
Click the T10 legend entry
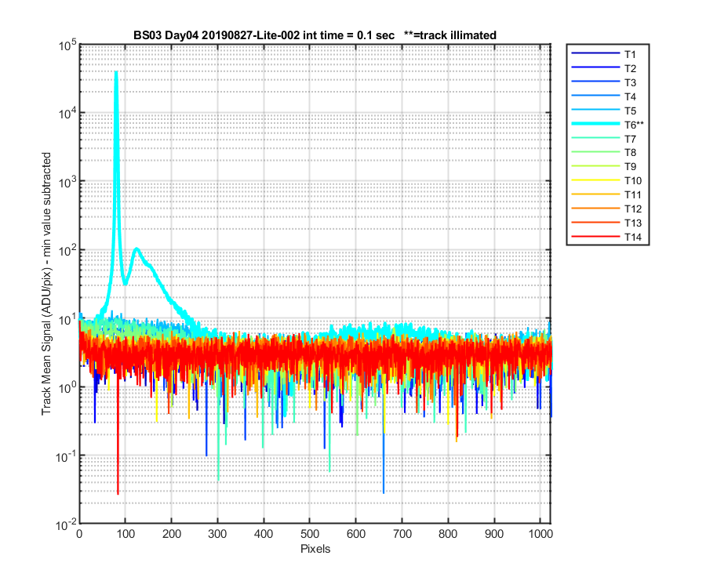(606, 180)
